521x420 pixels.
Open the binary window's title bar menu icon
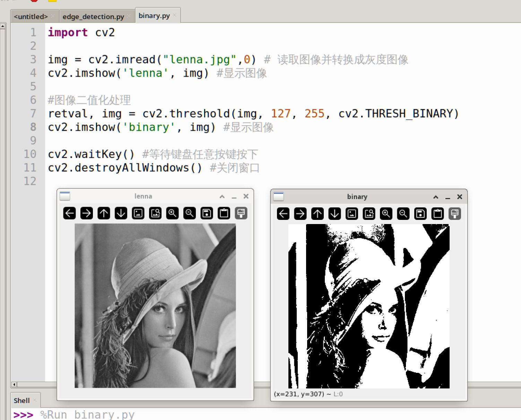pyautogui.click(x=278, y=196)
